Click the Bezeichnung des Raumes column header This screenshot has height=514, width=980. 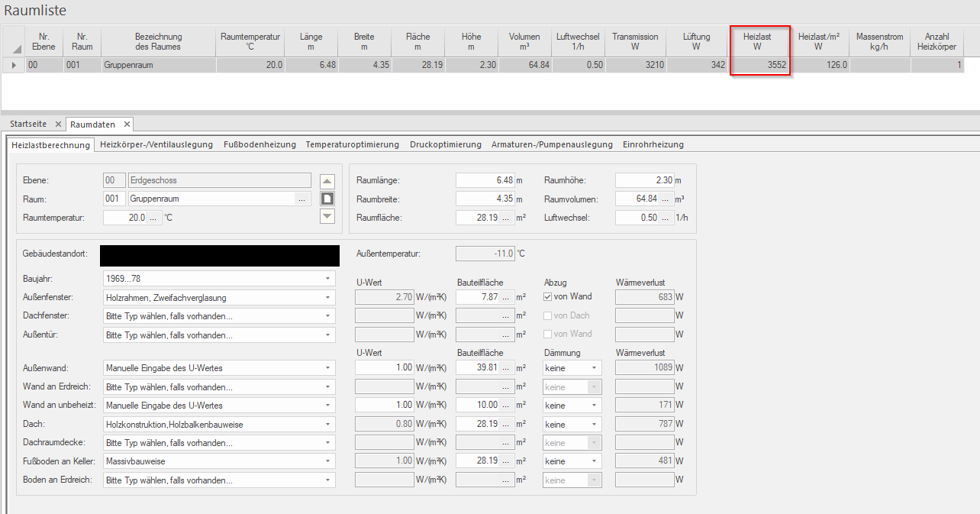158,41
